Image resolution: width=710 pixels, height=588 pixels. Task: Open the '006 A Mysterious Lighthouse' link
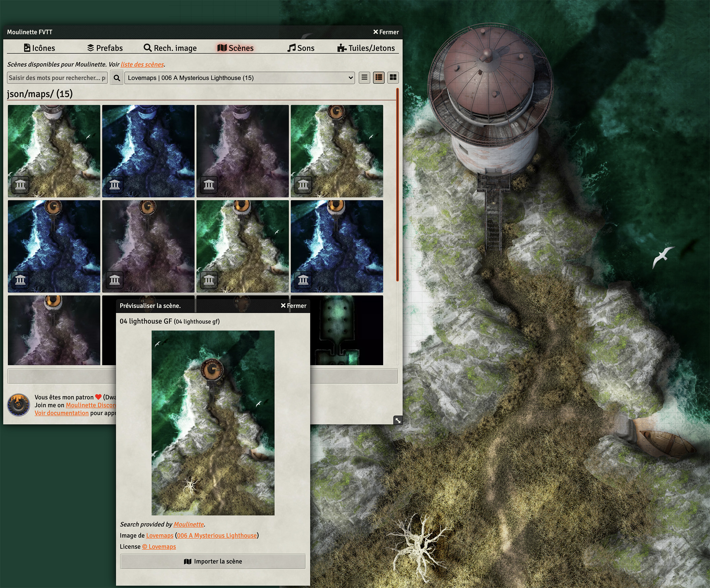217,535
